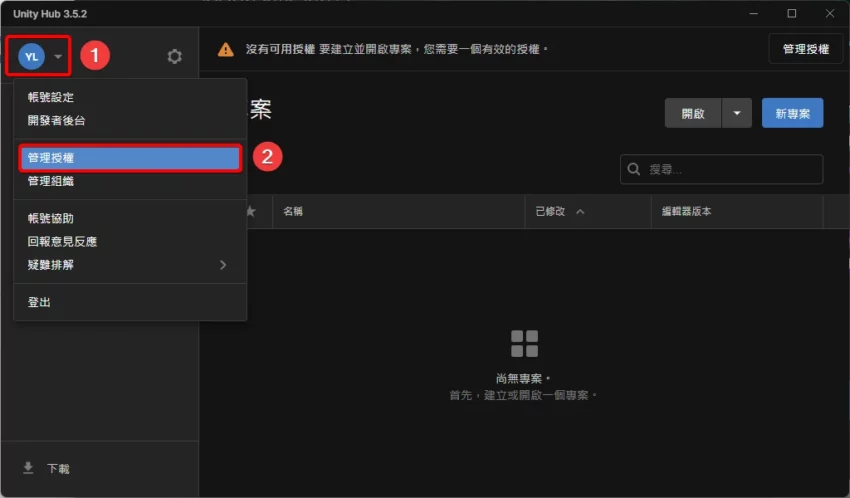This screenshot has height=498, width=850.
Task: Click the 開啟 button
Action: (x=692, y=113)
